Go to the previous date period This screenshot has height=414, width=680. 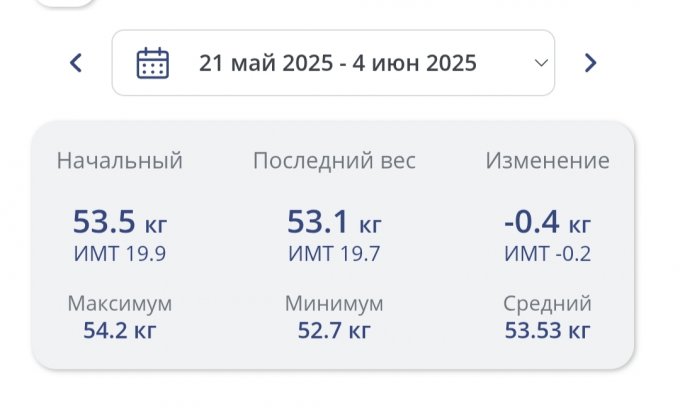tap(75, 63)
